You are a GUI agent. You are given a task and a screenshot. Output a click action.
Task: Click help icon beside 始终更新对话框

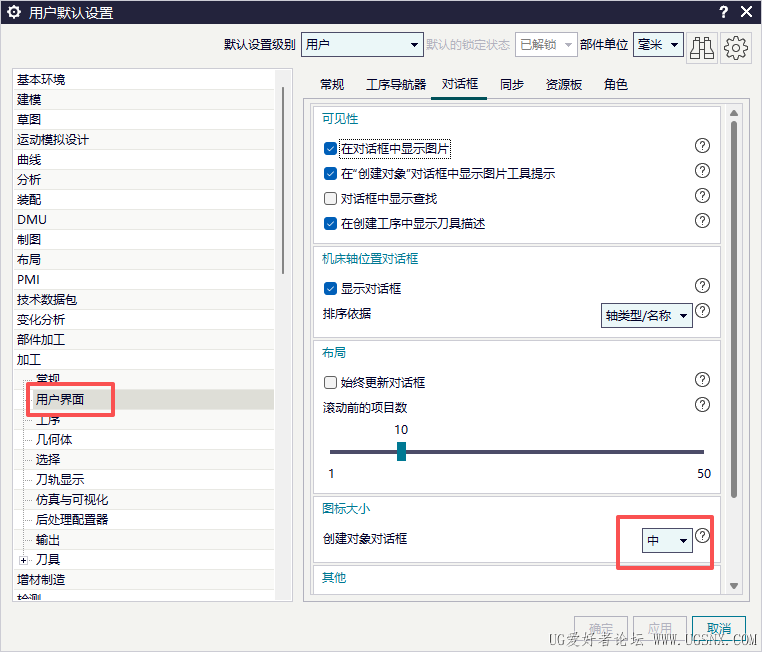702,379
